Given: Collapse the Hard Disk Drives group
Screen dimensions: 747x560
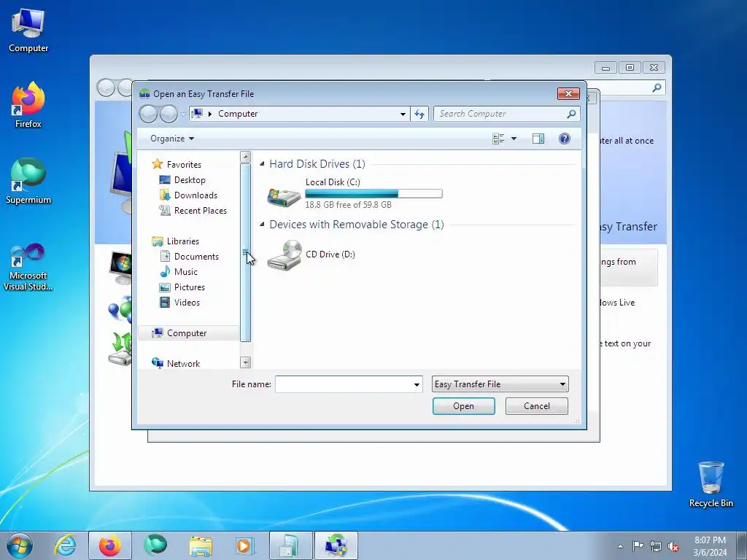Looking at the screenshot, I should coord(262,163).
